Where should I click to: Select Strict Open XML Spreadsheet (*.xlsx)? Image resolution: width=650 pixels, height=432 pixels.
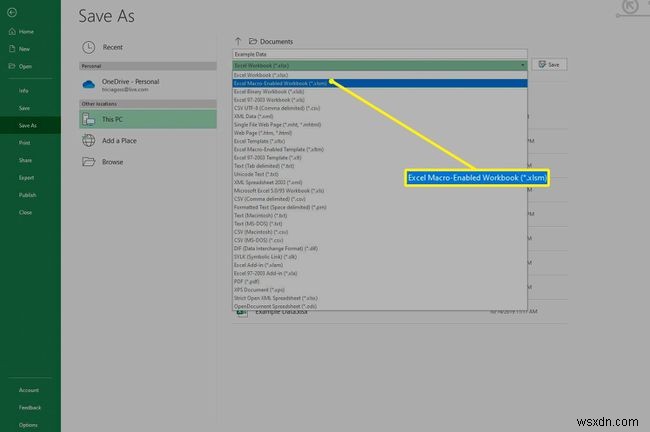pos(379,298)
